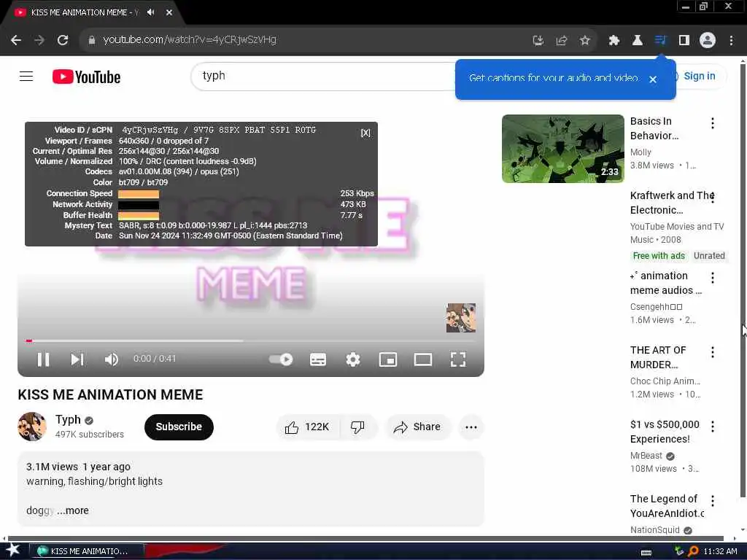Dislike the video
The height and width of the screenshot is (560, 747).
(357, 427)
